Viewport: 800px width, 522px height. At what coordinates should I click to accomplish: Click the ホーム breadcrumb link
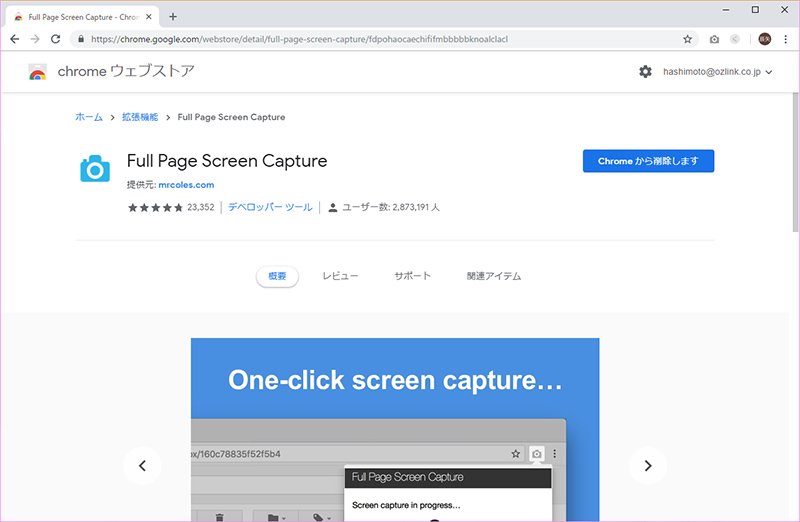tap(89, 117)
